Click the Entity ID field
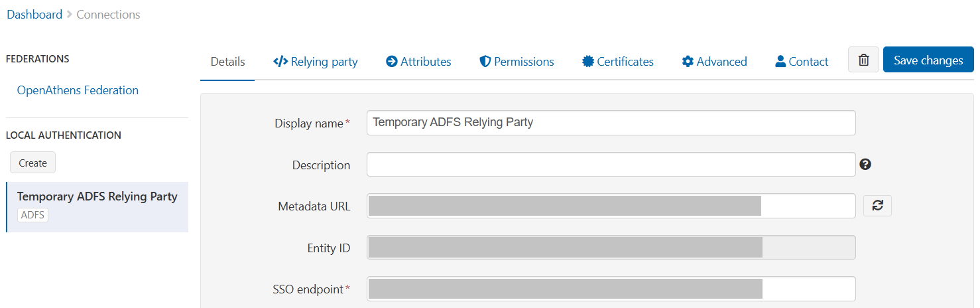 [611, 248]
